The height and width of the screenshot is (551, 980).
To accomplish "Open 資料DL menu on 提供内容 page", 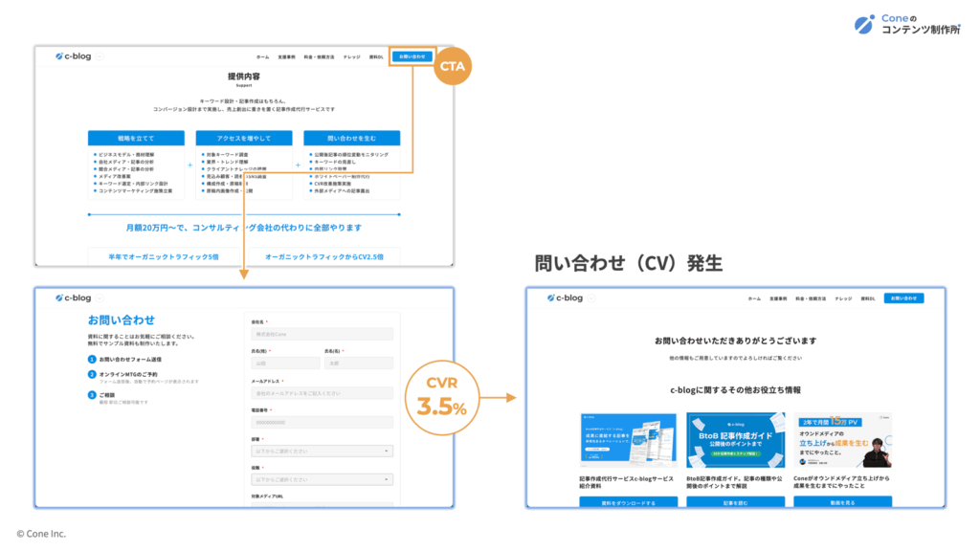I will 375,56.
